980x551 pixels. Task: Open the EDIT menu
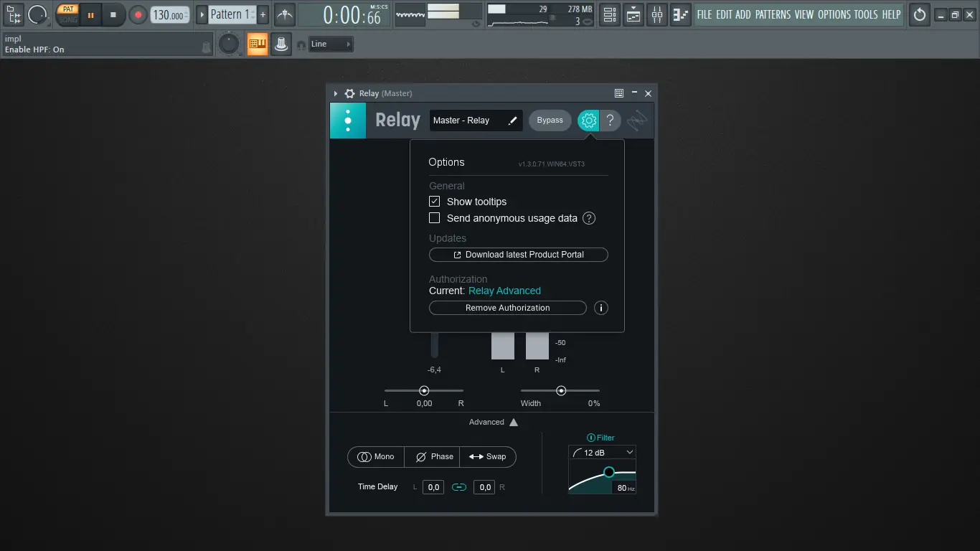(724, 14)
